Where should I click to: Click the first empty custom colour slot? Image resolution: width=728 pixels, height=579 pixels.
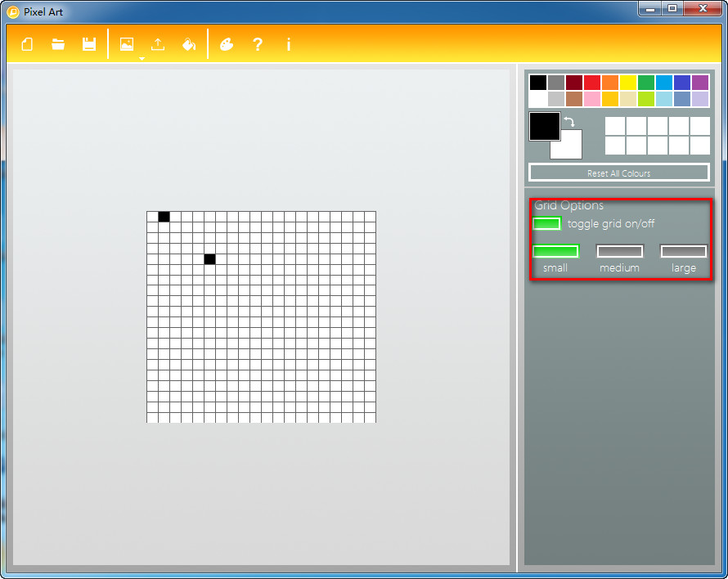click(615, 126)
